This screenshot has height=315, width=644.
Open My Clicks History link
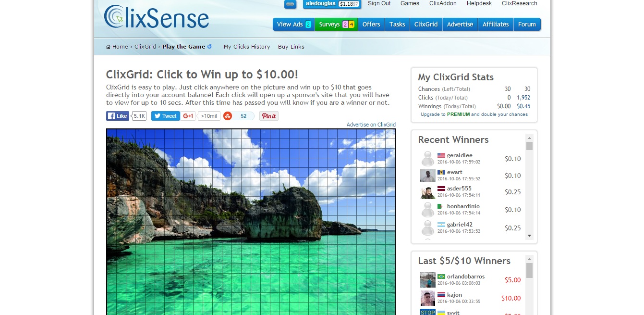247,47
